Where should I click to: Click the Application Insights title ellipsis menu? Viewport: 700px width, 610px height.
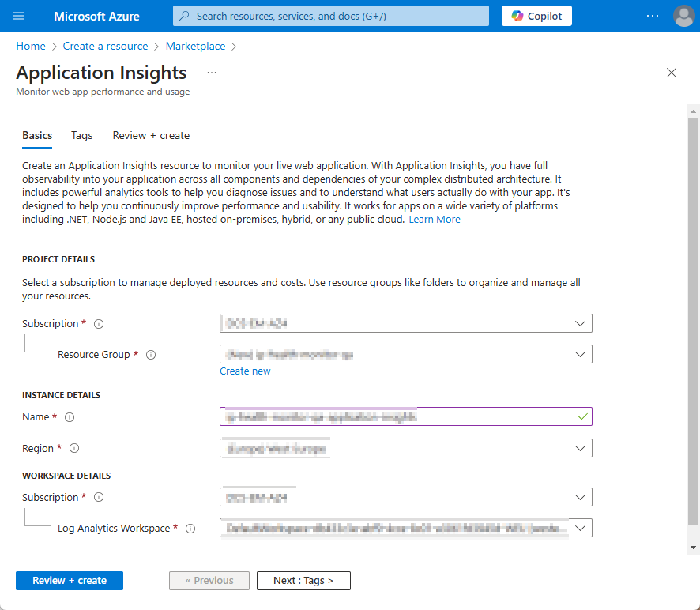coord(212,73)
